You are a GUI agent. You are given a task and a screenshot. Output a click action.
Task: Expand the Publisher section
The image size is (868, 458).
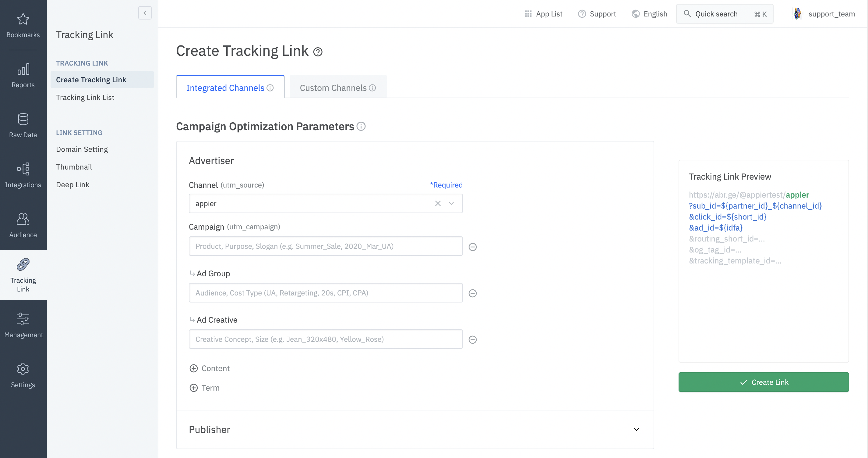pos(636,429)
